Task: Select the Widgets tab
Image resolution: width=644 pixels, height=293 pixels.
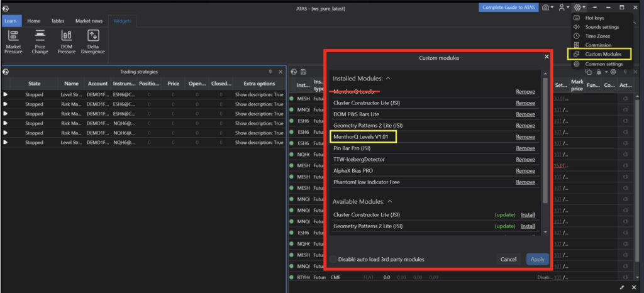Action: point(123,21)
